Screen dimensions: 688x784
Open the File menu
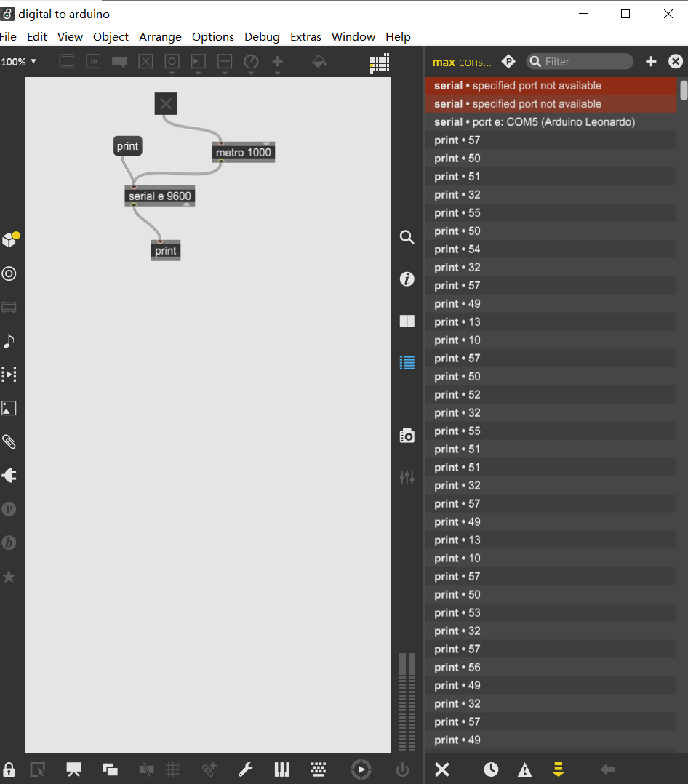(8, 37)
